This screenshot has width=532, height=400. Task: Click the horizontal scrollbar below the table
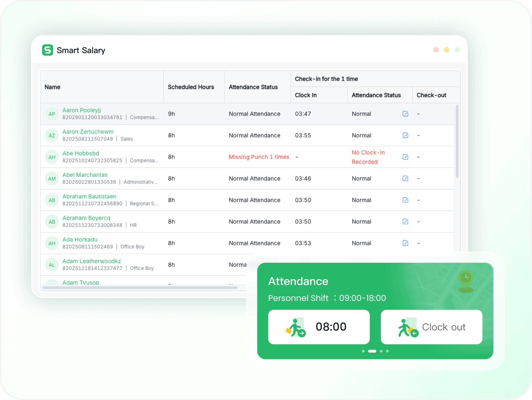(140, 288)
